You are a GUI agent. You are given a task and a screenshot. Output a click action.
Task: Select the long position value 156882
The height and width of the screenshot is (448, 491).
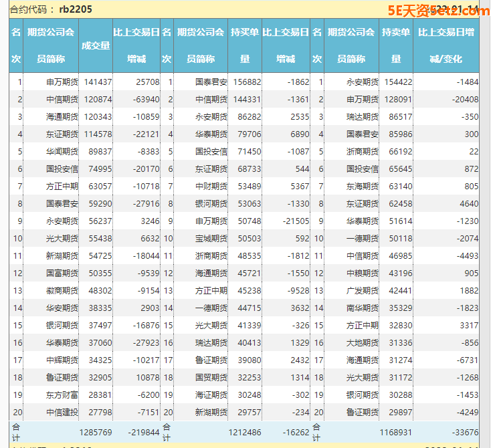(x=246, y=82)
